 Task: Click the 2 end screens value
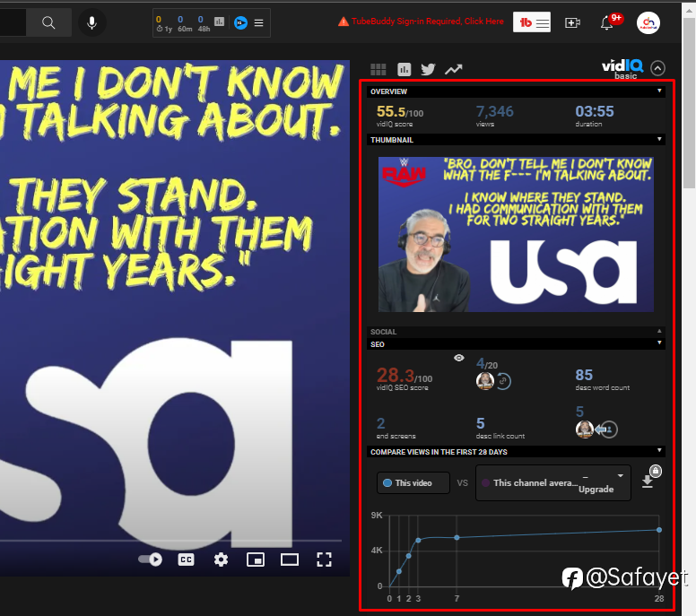[381, 423]
